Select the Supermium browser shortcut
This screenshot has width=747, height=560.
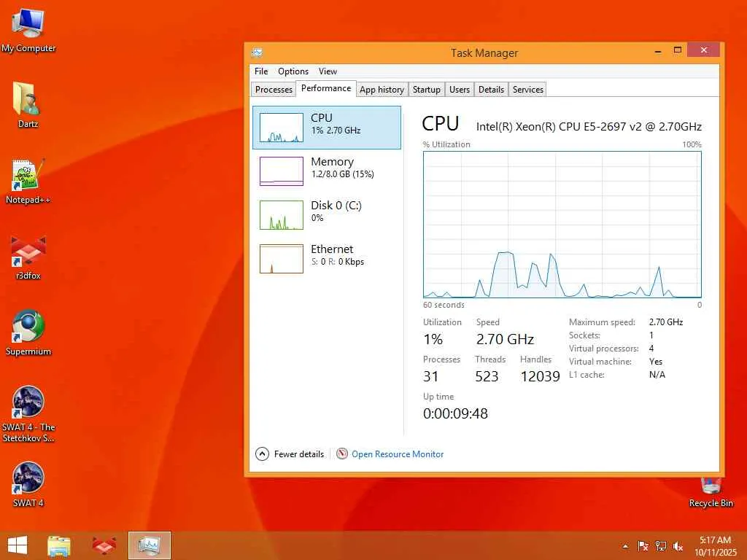click(x=28, y=332)
